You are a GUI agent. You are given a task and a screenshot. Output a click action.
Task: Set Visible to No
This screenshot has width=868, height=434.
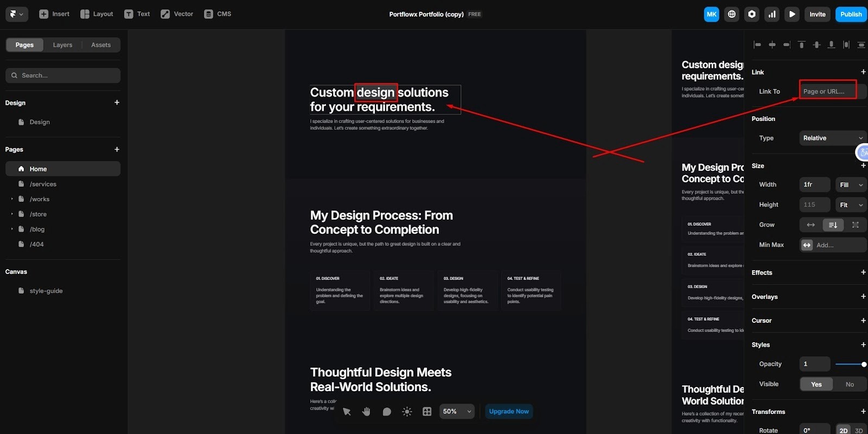(850, 385)
